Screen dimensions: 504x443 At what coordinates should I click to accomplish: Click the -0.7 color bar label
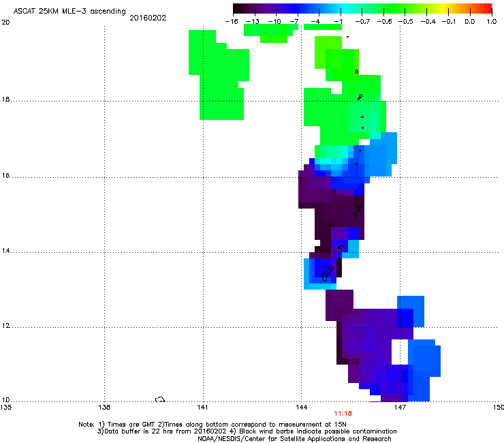[x=362, y=22]
